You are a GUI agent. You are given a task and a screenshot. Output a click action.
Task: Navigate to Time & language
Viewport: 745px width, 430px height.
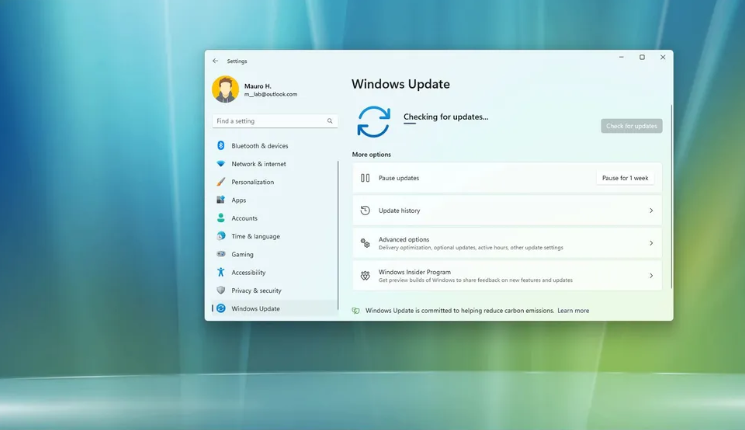pyautogui.click(x=275, y=236)
